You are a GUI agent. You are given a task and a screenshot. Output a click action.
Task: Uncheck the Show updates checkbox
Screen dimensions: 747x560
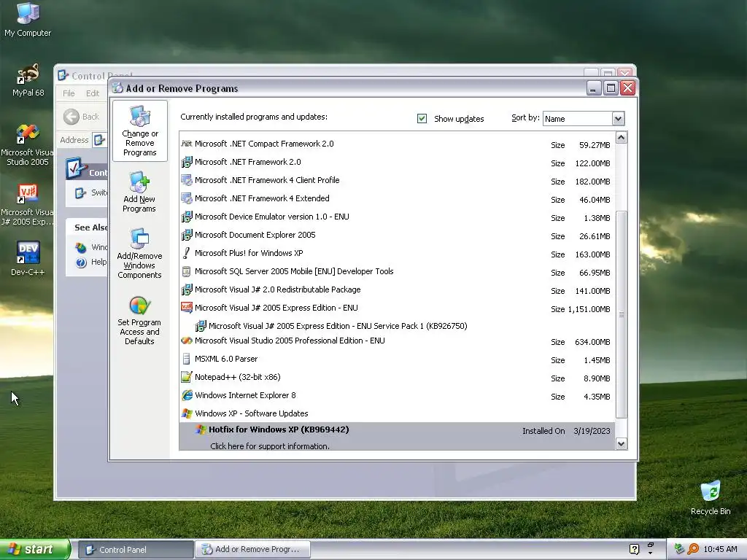[x=422, y=119]
